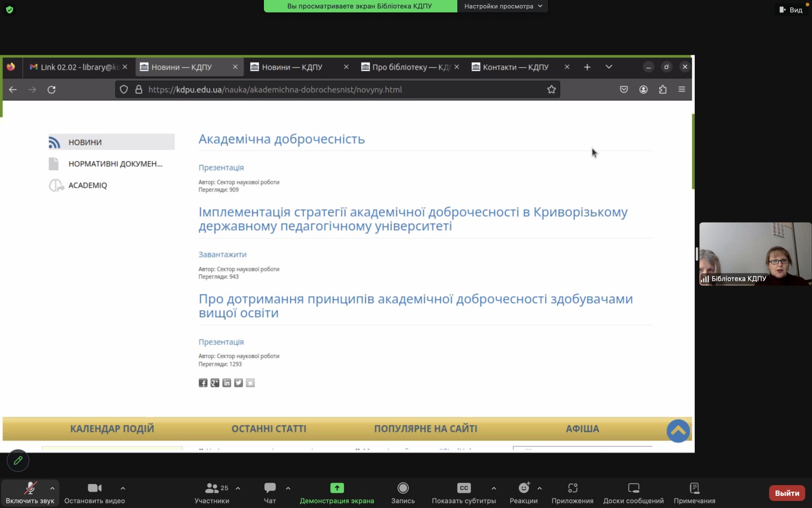
Task: Unmute microphone with Включить звук
Action: 30,493
